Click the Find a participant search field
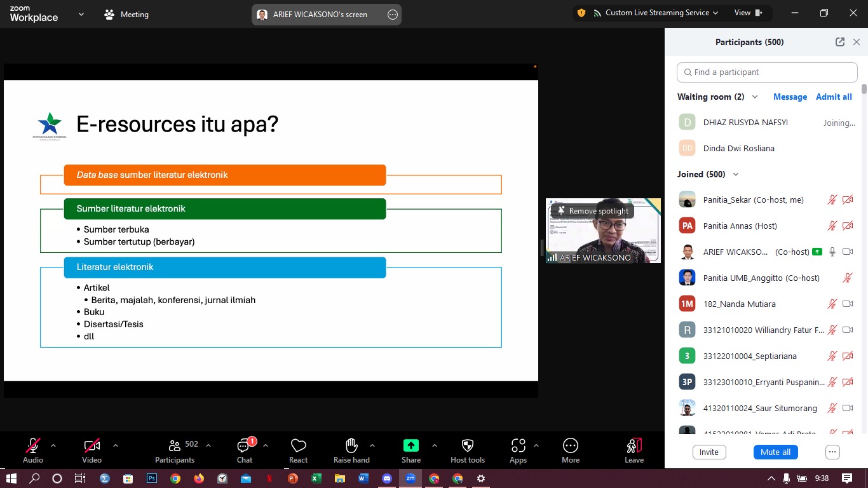868x488 pixels. tap(767, 72)
